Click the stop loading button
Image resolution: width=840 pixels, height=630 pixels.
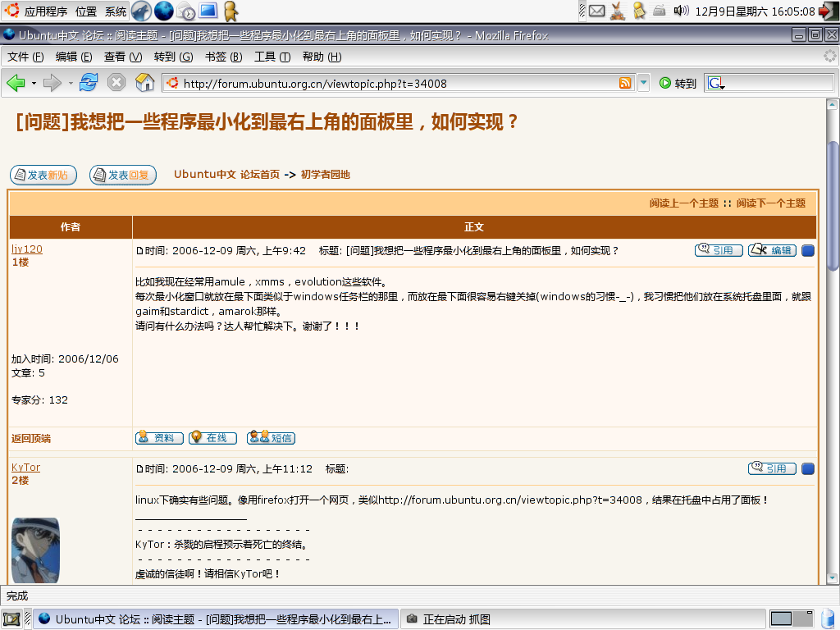coord(116,83)
